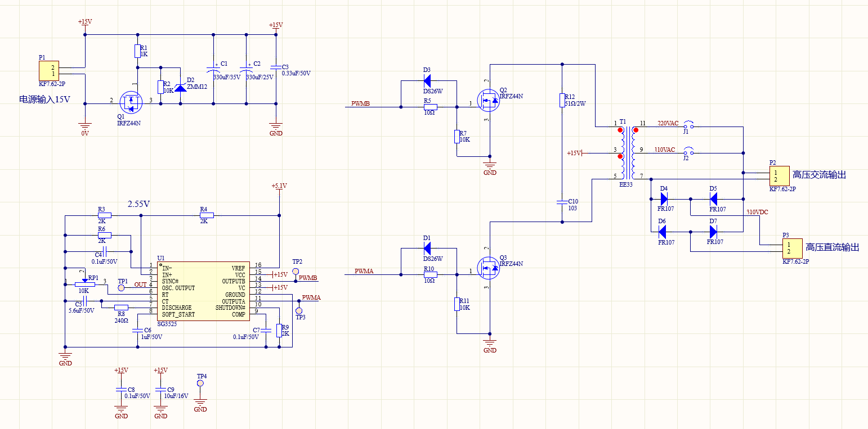Click the SHUTDOWN# pin name on U1

pyautogui.click(x=230, y=308)
